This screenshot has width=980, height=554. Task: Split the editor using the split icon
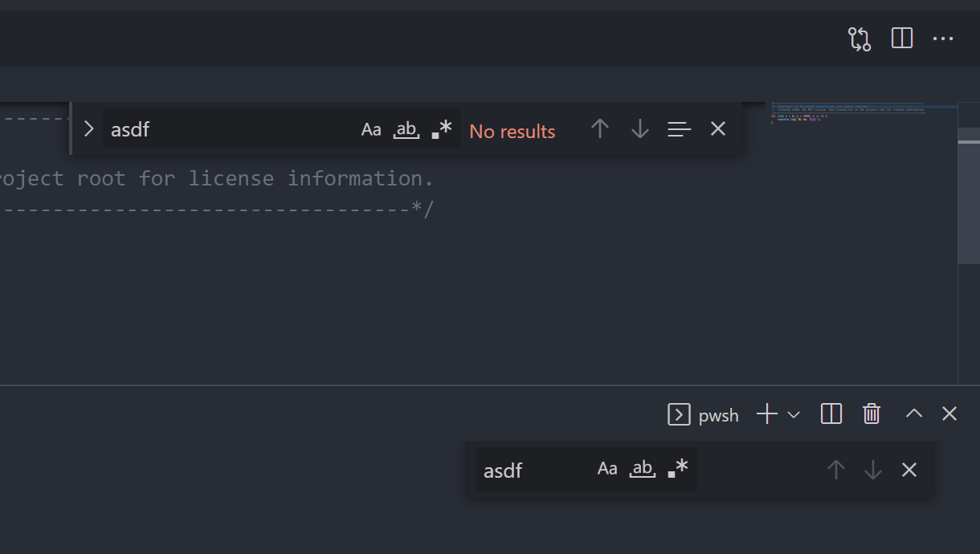[901, 38]
